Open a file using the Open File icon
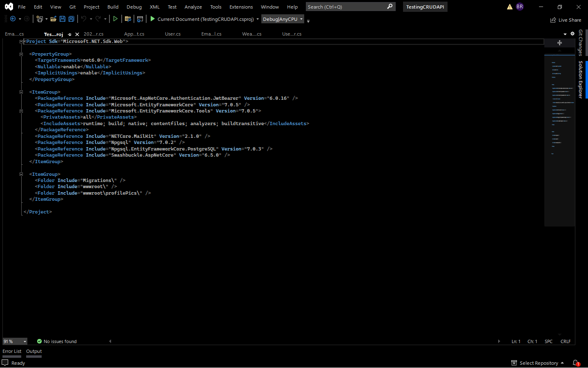 53,19
